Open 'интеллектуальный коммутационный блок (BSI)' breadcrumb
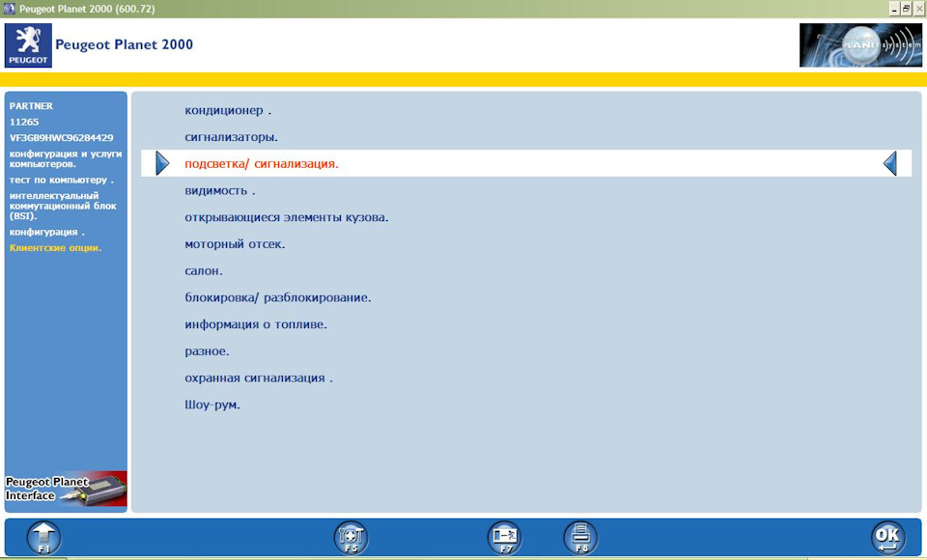The image size is (927, 560). [63, 206]
